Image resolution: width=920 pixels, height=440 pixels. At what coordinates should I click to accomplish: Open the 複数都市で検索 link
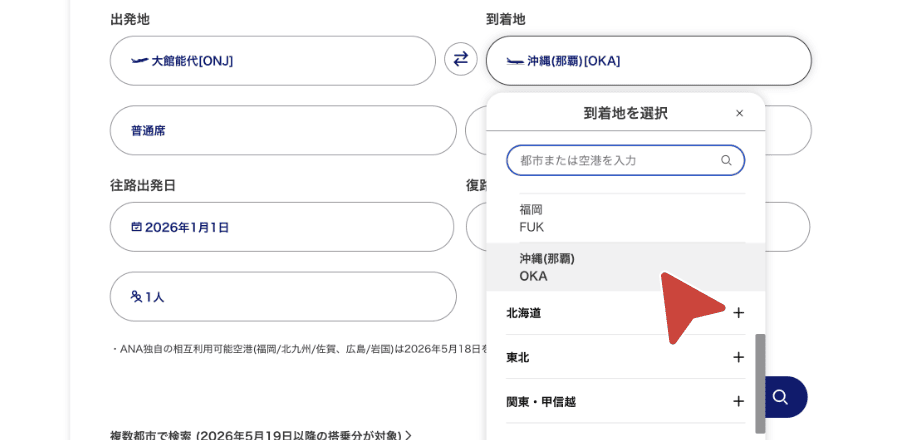260,435
